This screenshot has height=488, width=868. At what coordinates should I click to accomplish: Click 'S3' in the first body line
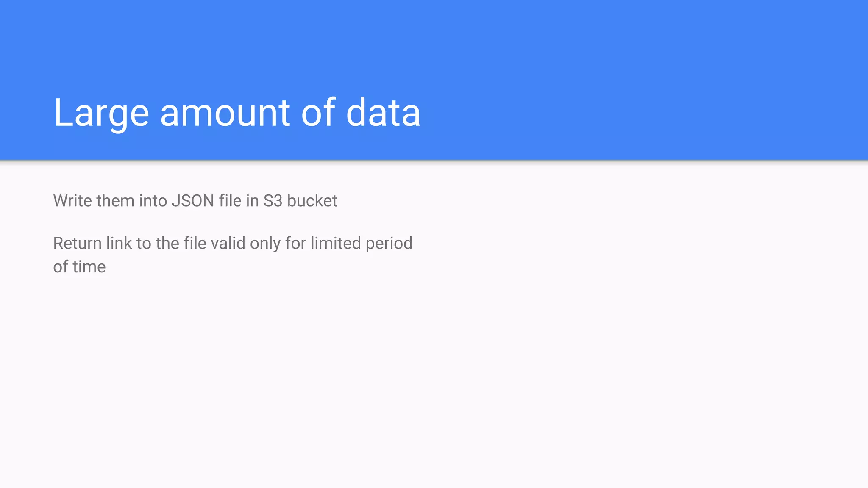coord(273,201)
